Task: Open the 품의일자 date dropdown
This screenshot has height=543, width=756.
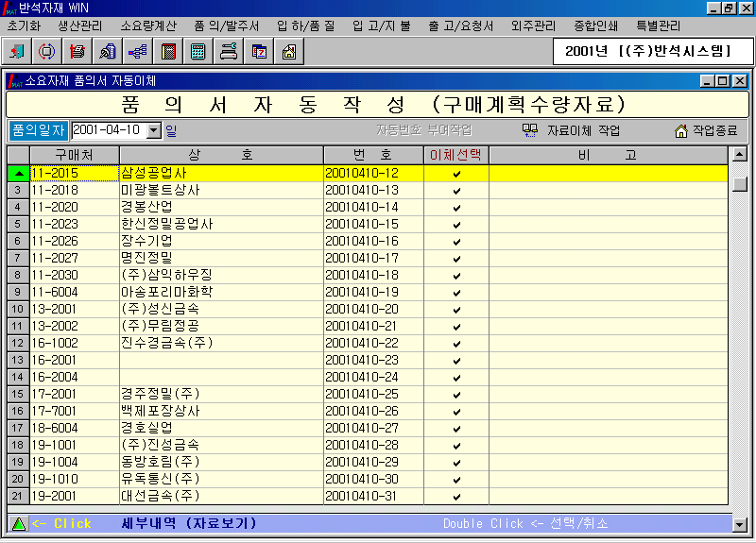Action: (x=154, y=130)
